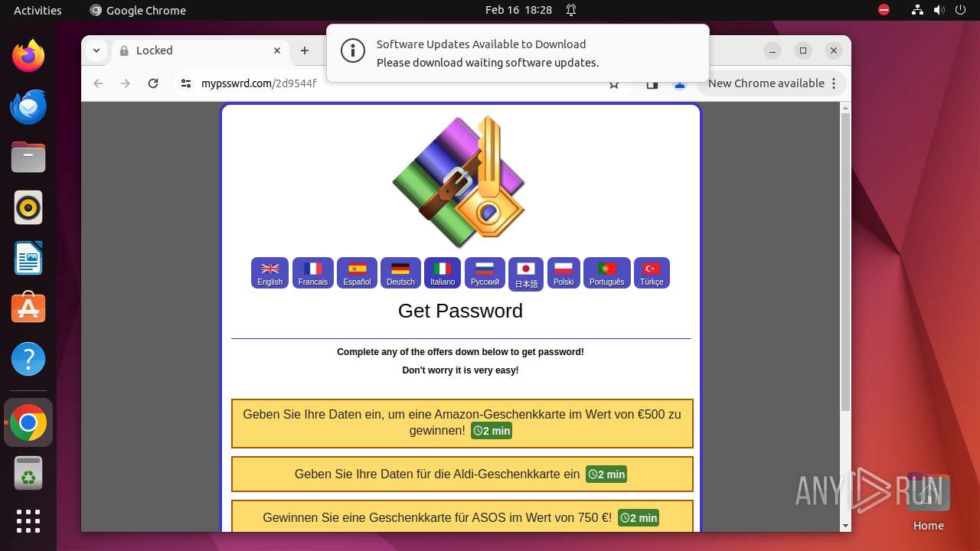
Task: Open the Help icon in dock
Action: (x=28, y=359)
